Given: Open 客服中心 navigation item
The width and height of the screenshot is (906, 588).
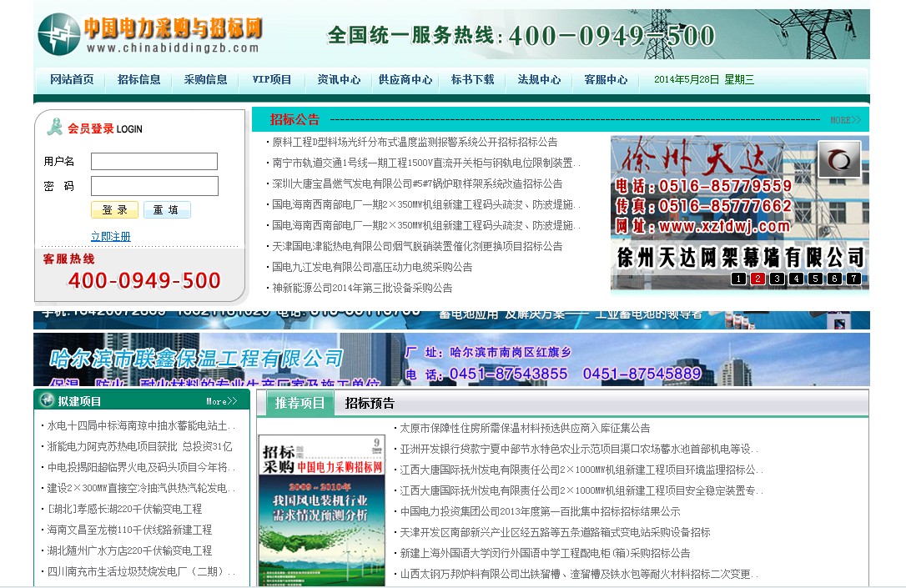Looking at the screenshot, I should point(606,80).
